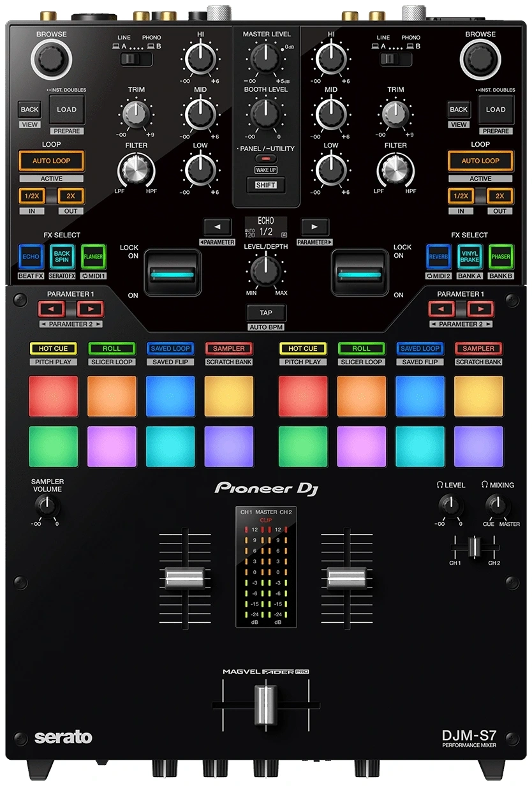Viewport: 532px width, 786px height.
Task: Select the ECHO effect button
Action: click(31, 256)
